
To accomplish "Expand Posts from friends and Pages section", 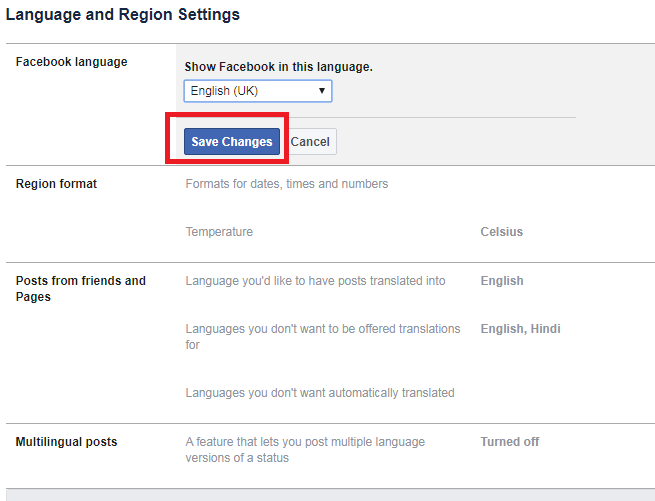I will pyautogui.click(x=81, y=289).
